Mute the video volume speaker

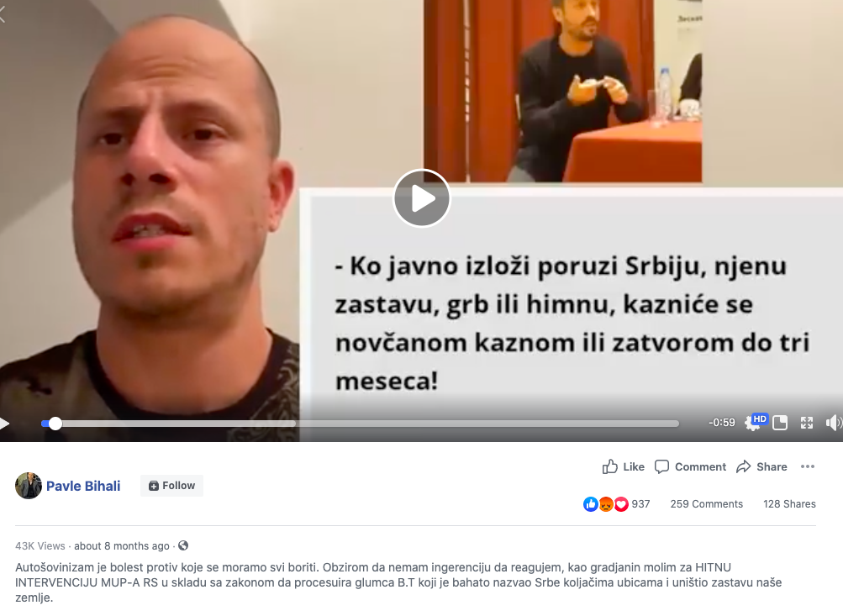pos(834,423)
